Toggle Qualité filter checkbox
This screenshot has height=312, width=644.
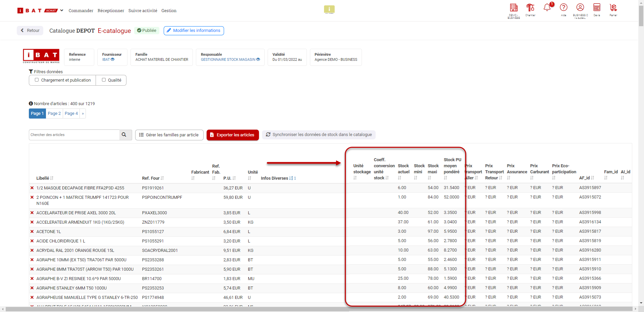coord(104,80)
